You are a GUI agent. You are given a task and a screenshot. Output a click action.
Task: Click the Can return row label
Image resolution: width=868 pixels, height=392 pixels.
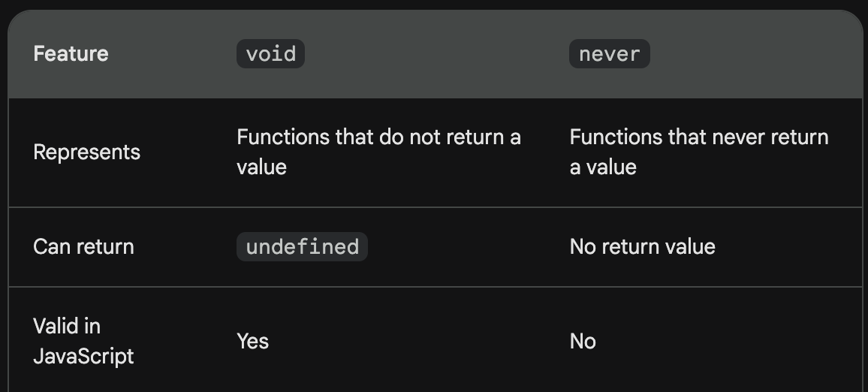click(x=83, y=246)
